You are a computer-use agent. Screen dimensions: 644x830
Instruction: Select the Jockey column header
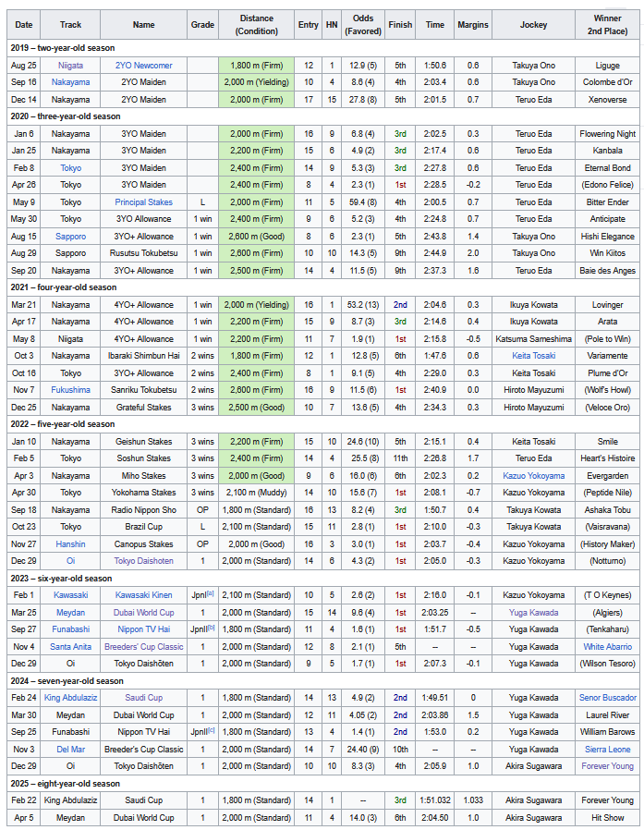[x=533, y=25]
